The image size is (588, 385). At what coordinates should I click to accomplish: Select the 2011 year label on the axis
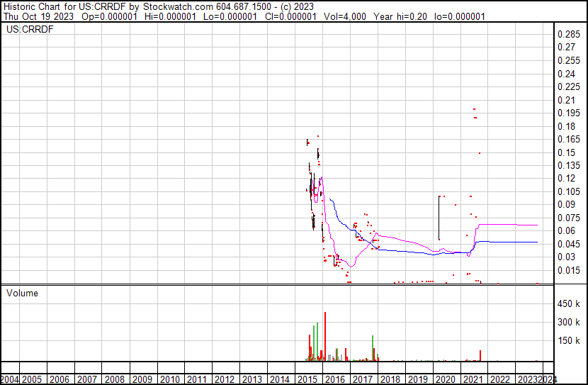point(197,379)
